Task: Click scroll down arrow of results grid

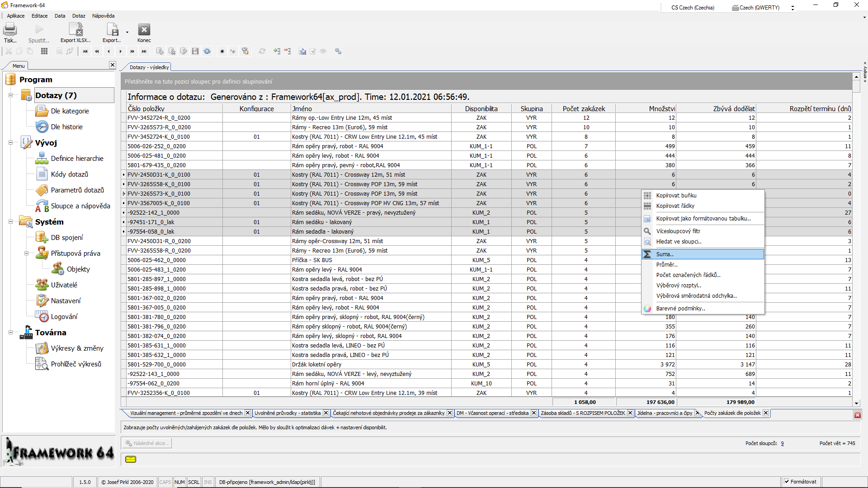Action: [x=856, y=403]
